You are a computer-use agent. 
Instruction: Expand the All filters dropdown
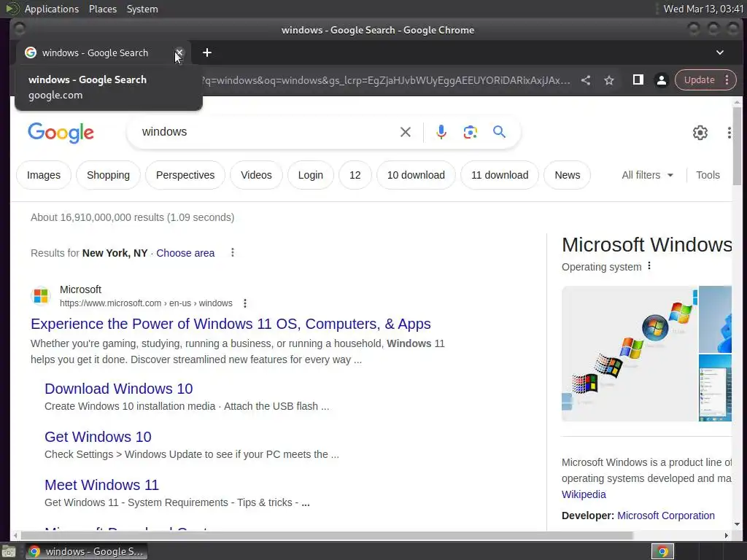(x=648, y=175)
